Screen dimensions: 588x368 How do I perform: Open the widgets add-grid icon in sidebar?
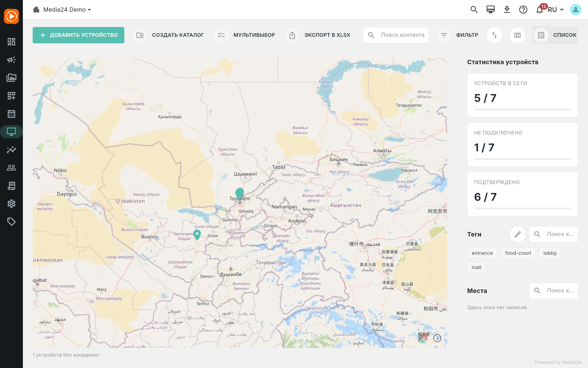tap(11, 96)
